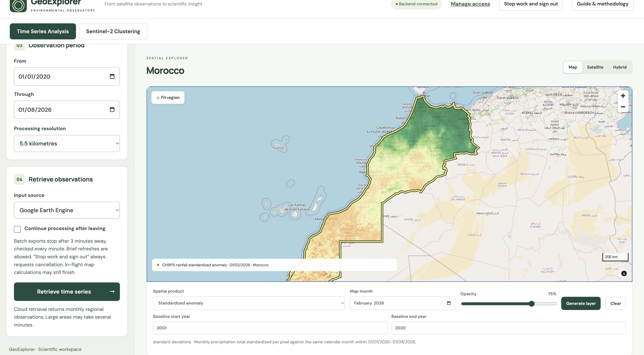This screenshot has width=644, height=355.
Task: Switch basemap to Hybrid view
Action: (620, 67)
